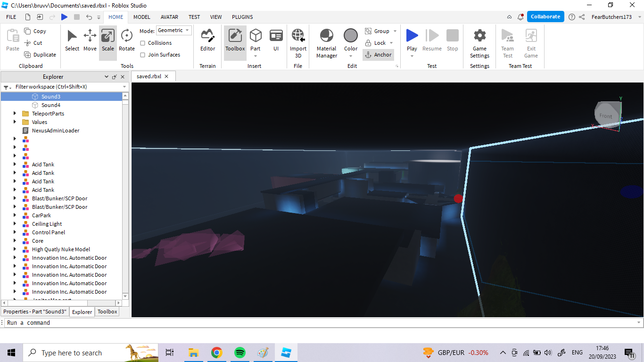Image resolution: width=644 pixels, height=362 pixels.
Task: Select the Select tool in the ribbon
Action: (72, 40)
